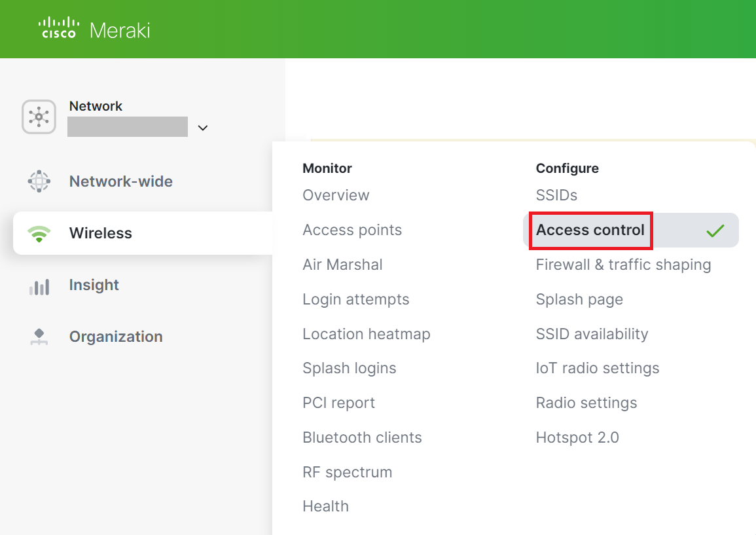The width and height of the screenshot is (756, 535).
Task: Select Hotspot 2.0 option
Action: (x=577, y=437)
